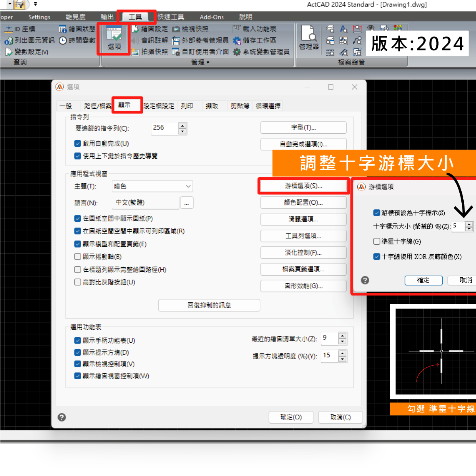The width and height of the screenshot is (476, 476).
Task: Expand the 管理 ribbon panel arrow
Action: [x=208, y=62]
